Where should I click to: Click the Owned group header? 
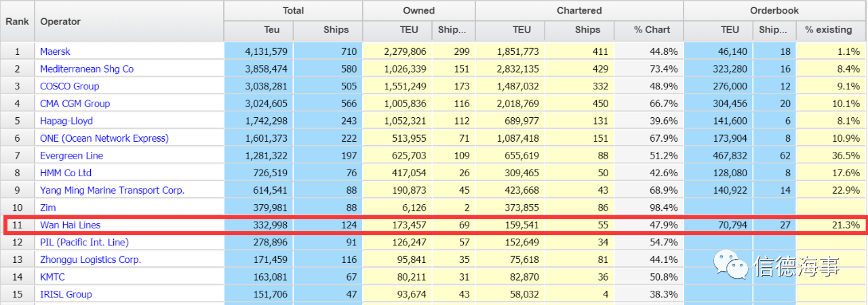(x=419, y=11)
